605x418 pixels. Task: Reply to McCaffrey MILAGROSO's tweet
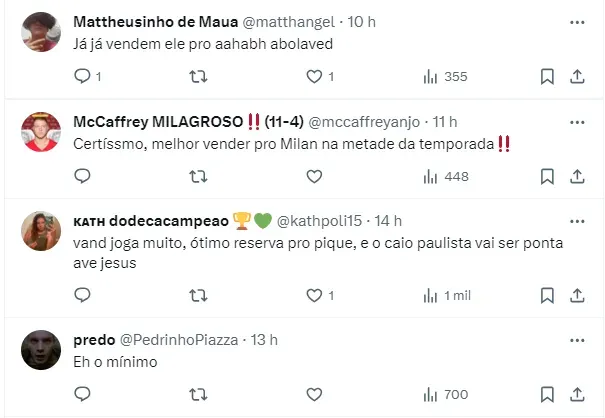tap(83, 176)
